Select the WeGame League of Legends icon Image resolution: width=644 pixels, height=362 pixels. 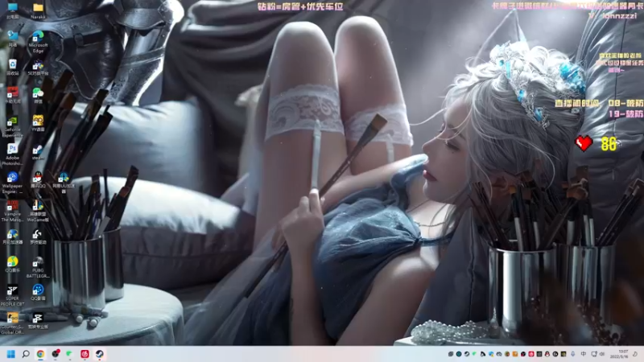[38, 211]
